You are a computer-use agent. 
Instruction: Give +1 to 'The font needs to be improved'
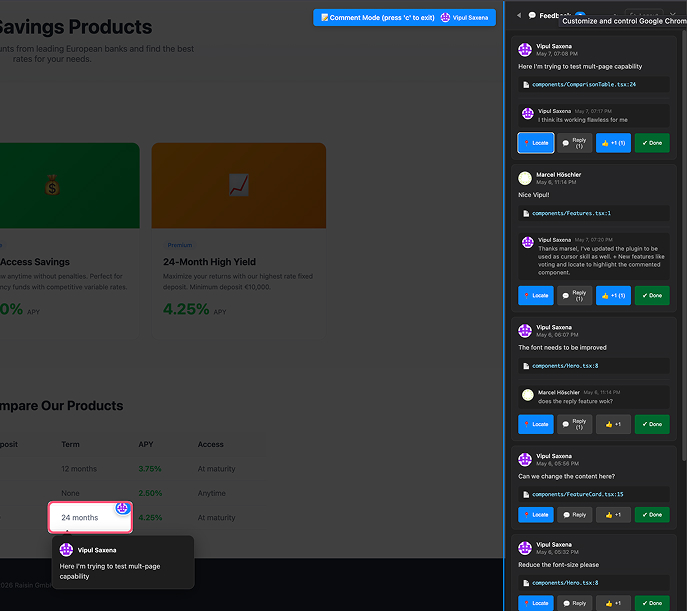pyautogui.click(x=613, y=424)
